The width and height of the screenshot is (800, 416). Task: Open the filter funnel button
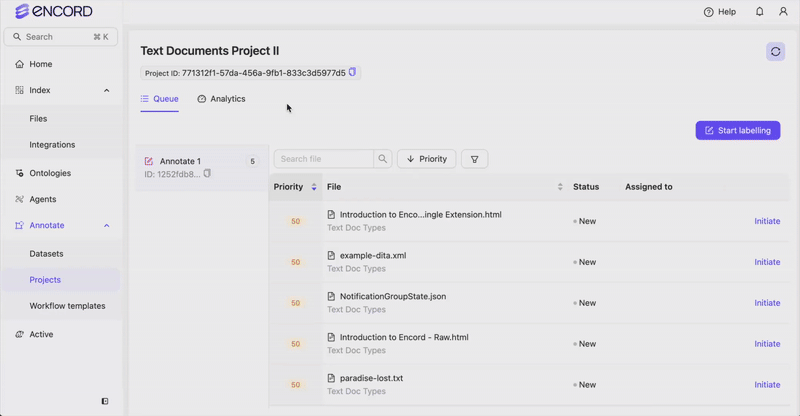(474, 159)
